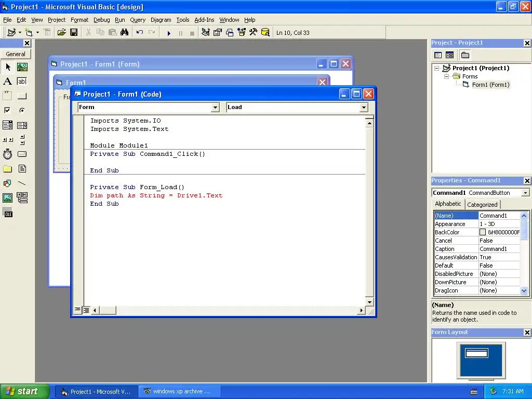Switch to the Alphabetic properties tab
This screenshot has height=399, width=532.
click(x=448, y=204)
